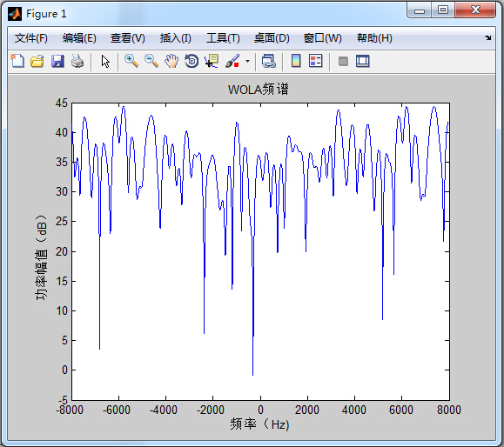Save the figure with floppy disk icon
The height and width of the screenshot is (447, 504).
click(x=57, y=61)
